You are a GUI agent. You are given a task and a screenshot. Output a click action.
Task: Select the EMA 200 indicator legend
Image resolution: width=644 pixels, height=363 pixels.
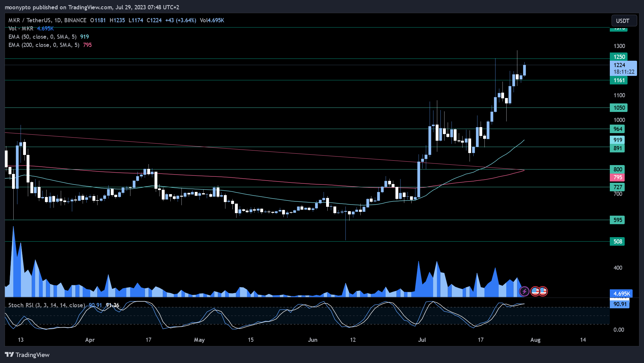50,45
